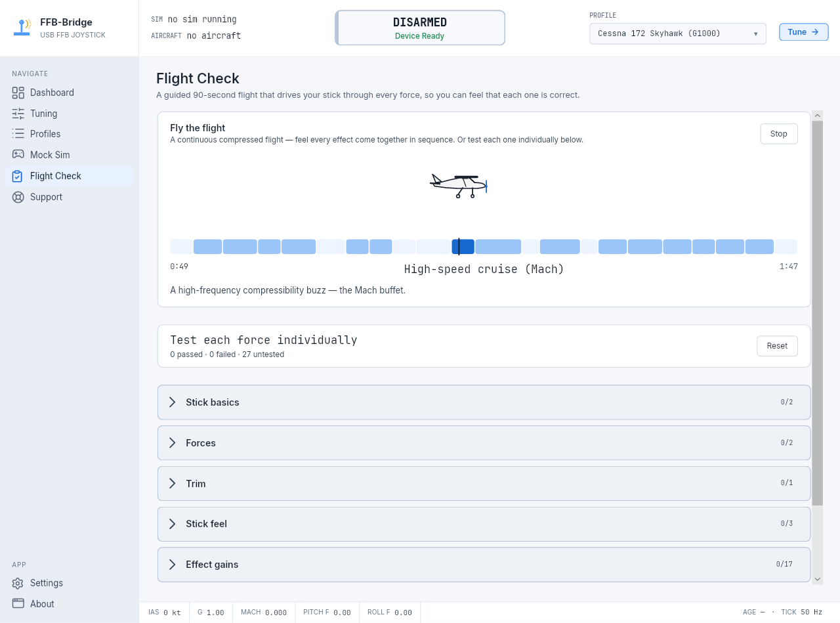The image size is (840, 623).
Task: Click the Tune button with arrow
Action: [x=803, y=32]
